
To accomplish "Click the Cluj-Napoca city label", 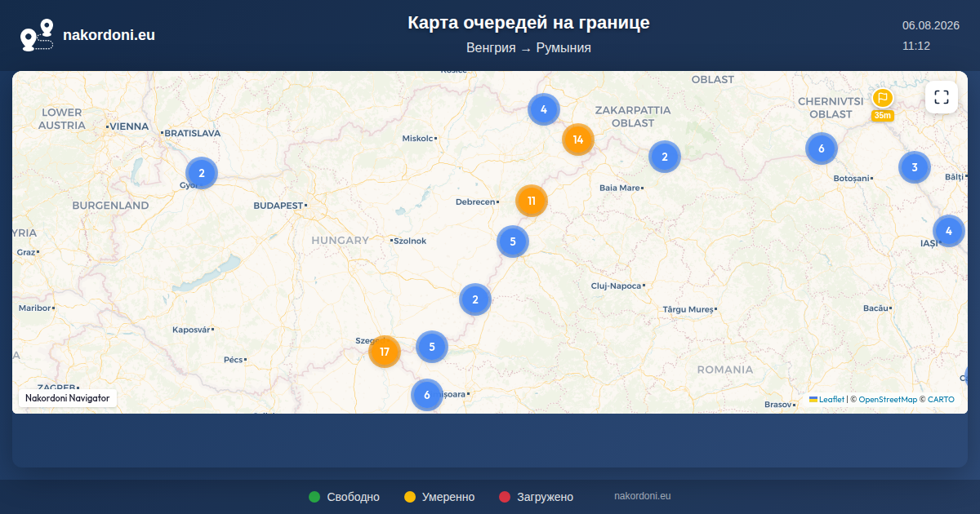I will [x=617, y=286].
